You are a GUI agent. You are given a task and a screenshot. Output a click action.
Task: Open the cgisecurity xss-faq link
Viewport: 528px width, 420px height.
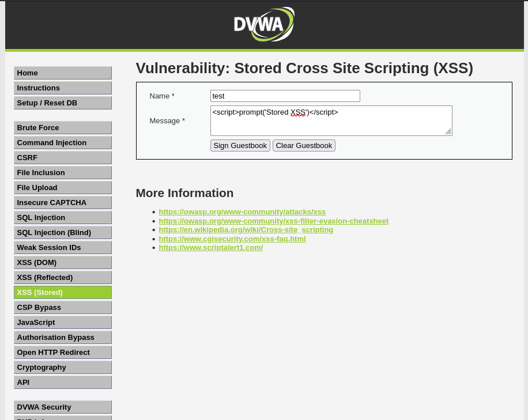click(232, 239)
